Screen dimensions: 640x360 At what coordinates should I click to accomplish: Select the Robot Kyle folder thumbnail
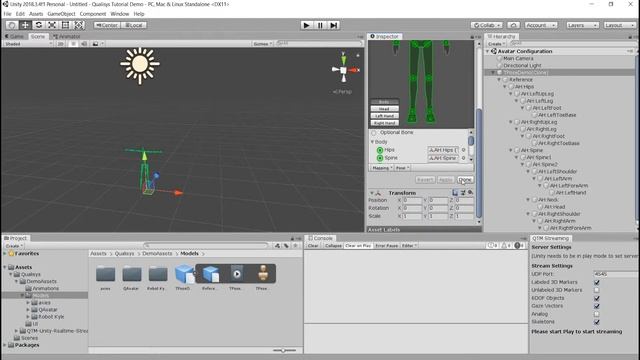pyautogui.click(x=158, y=274)
